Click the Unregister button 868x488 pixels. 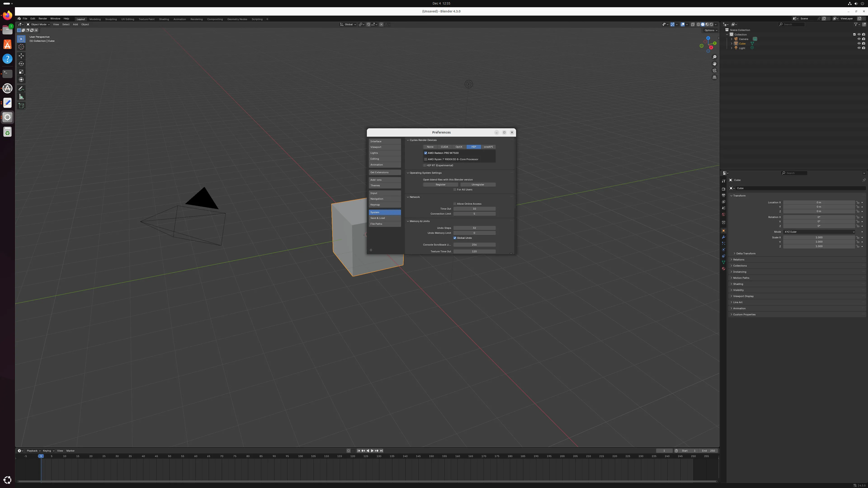(x=478, y=185)
